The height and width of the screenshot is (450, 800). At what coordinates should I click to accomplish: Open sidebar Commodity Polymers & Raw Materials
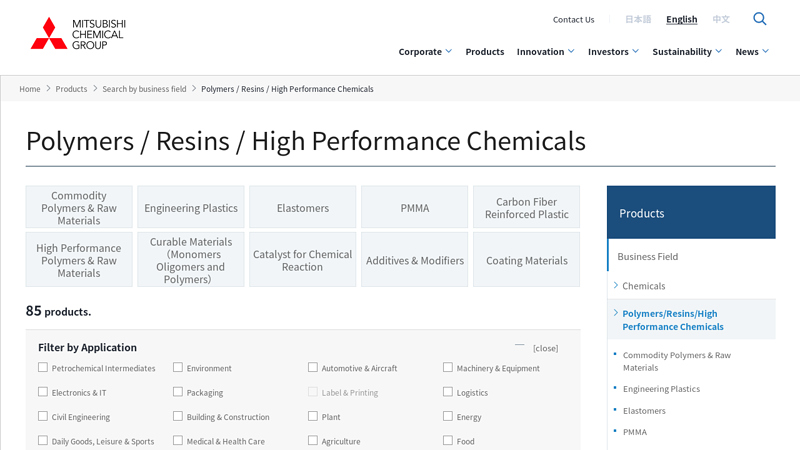pos(677,361)
